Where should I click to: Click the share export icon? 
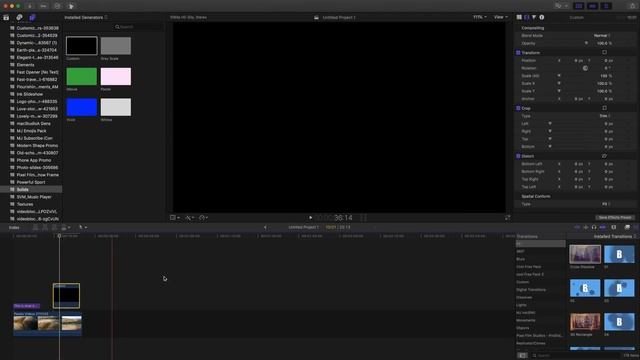tap(633, 6)
